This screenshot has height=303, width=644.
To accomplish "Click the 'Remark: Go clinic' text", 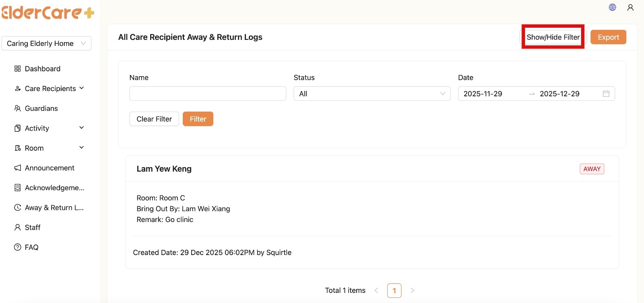I will tap(165, 220).
